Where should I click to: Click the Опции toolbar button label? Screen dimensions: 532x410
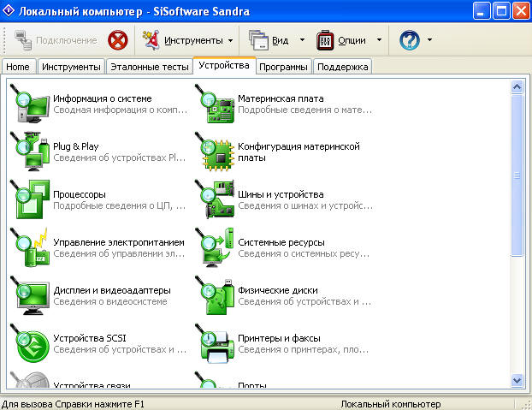click(x=352, y=40)
